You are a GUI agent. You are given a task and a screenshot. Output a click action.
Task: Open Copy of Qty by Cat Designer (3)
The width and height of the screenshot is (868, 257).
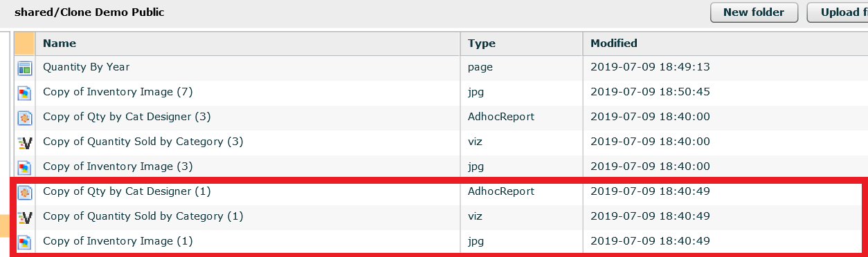pos(127,117)
